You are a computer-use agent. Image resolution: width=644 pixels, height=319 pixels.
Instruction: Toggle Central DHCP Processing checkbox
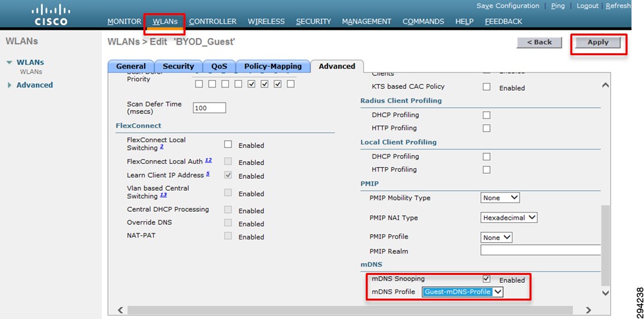click(x=228, y=210)
